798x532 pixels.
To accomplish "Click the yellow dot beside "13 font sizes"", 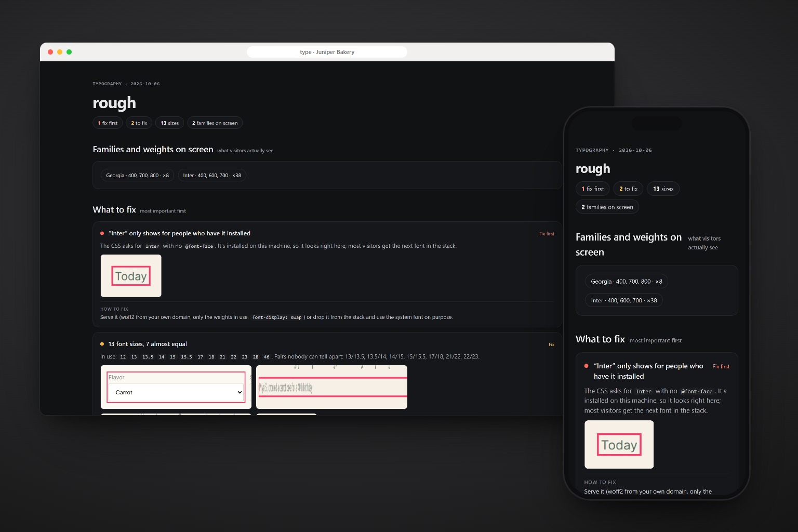I will tap(102, 344).
